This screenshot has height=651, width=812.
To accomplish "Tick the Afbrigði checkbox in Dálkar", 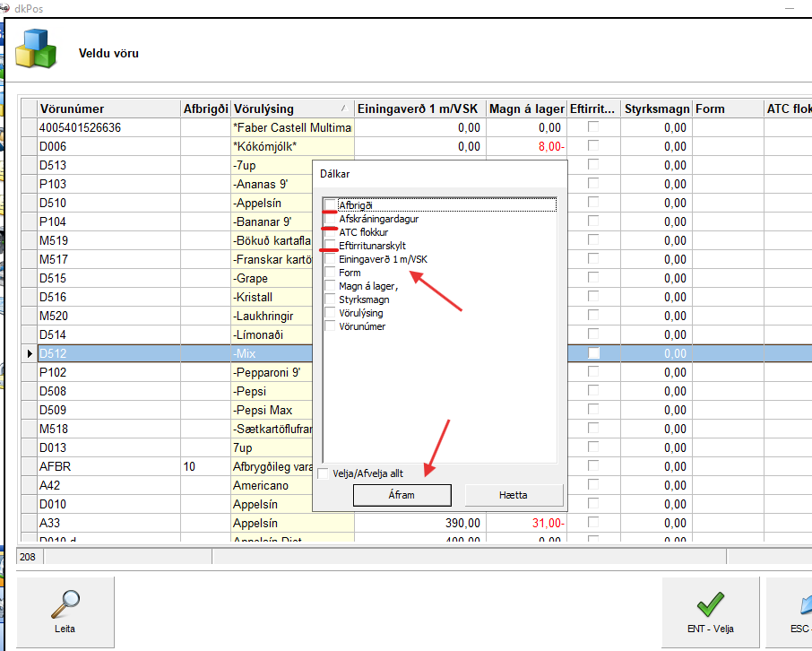I will [332, 205].
